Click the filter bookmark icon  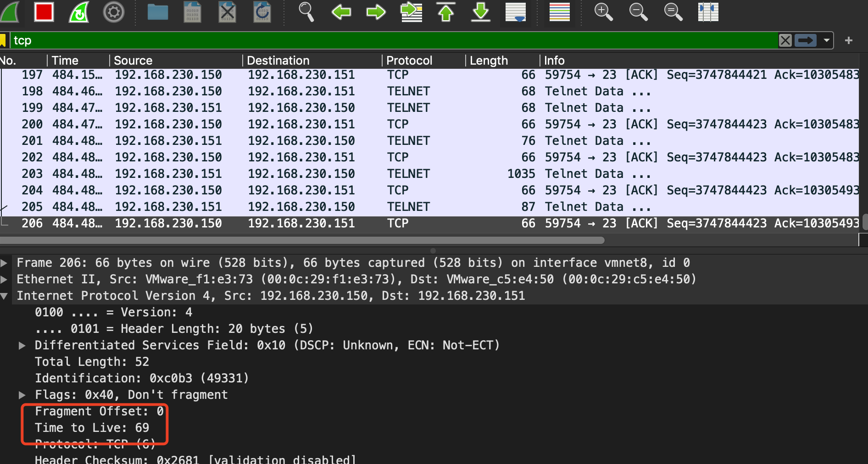coord(3,40)
